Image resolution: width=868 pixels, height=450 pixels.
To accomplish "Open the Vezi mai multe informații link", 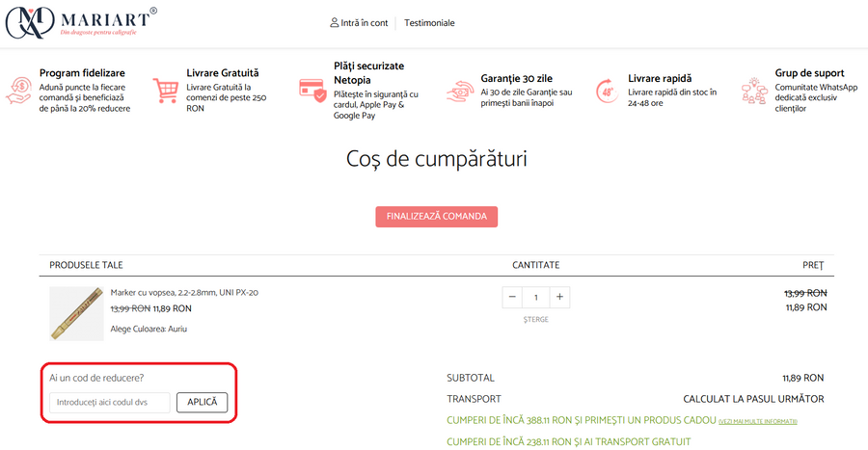I will tap(757, 422).
